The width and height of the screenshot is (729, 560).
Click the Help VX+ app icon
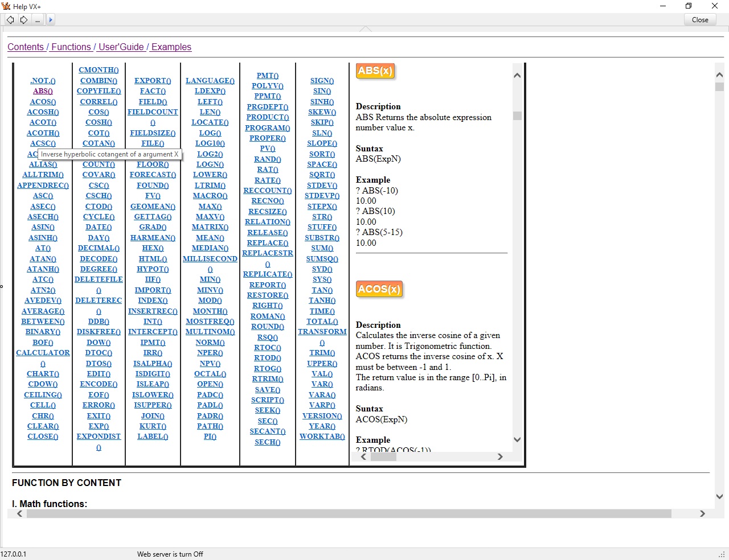[6, 6]
